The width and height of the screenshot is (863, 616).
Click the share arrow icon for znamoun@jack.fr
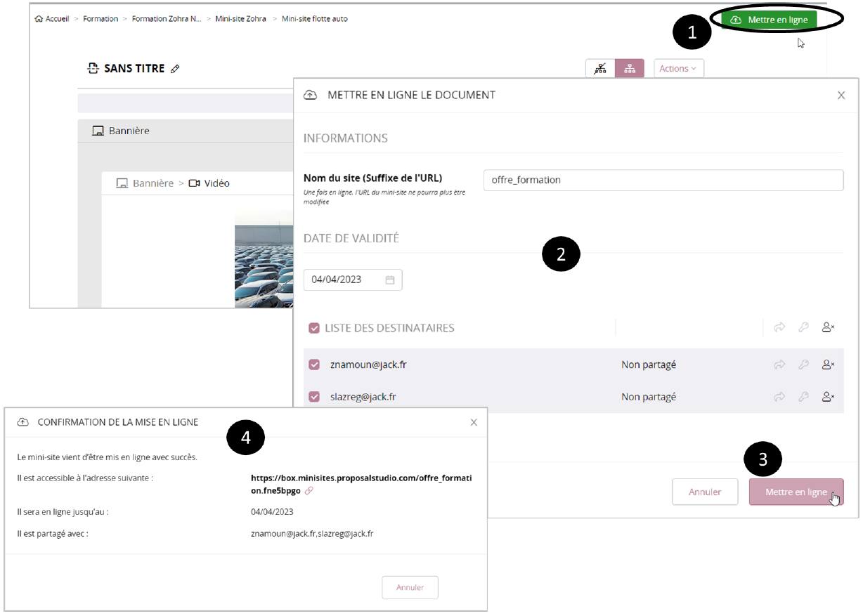(779, 365)
